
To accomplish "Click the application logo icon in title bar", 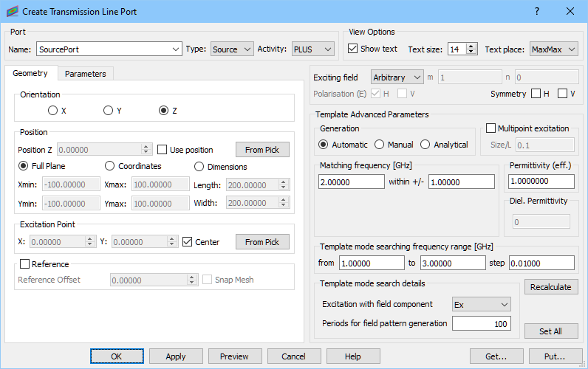I will point(12,11).
